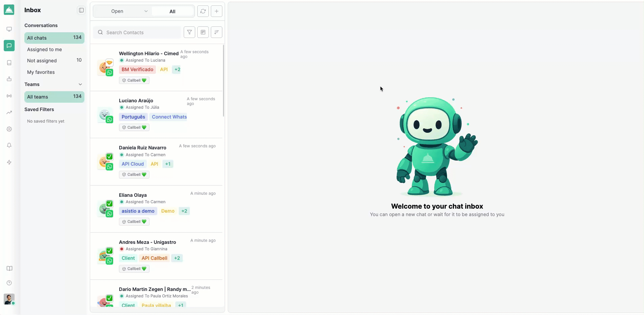Open the filter funnel icon
This screenshot has height=315, width=644.
click(189, 32)
